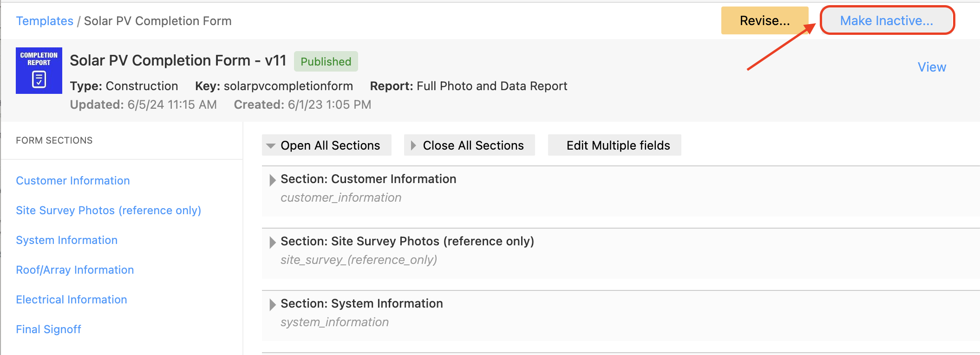
Task: Click Section: Customer Information heading
Action: [x=368, y=179]
